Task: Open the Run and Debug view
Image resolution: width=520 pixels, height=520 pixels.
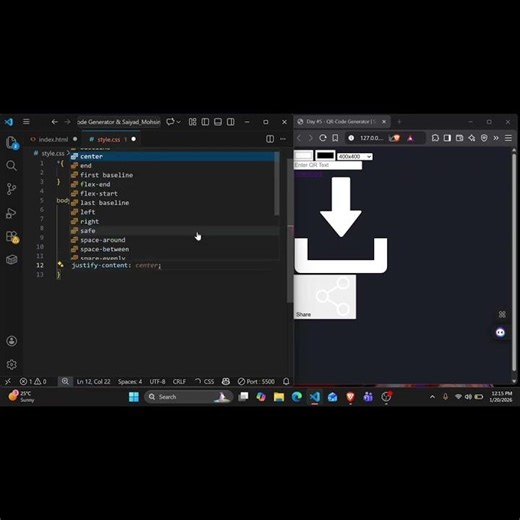Action: 11,213
